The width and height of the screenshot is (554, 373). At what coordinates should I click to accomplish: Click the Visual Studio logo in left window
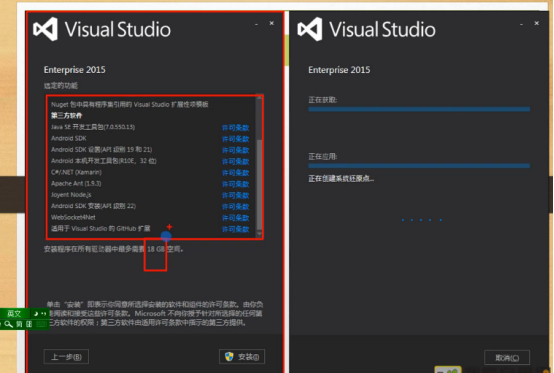pos(45,29)
